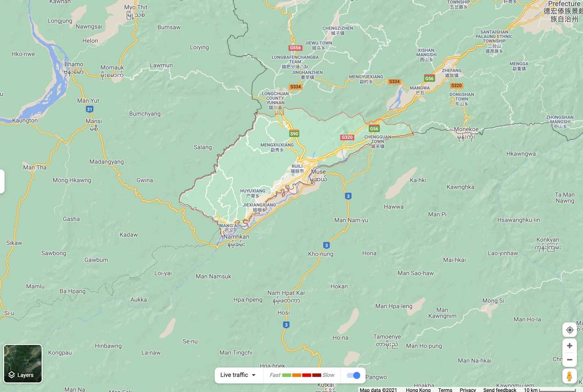Open the Terms link
The height and width of the screenshot is (392, 583).
(445, 390)
